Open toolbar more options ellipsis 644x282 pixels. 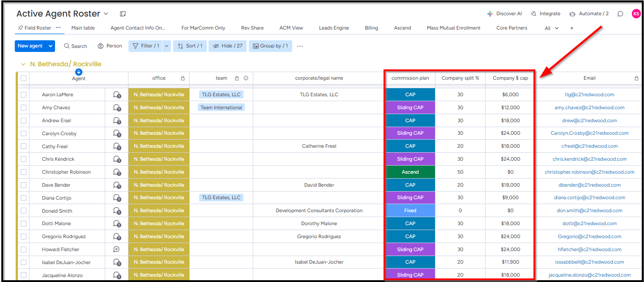tap(300, 46)
